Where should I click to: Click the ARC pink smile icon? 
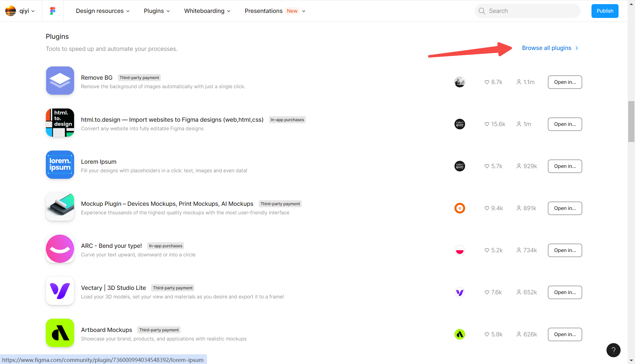coord(60,249)
